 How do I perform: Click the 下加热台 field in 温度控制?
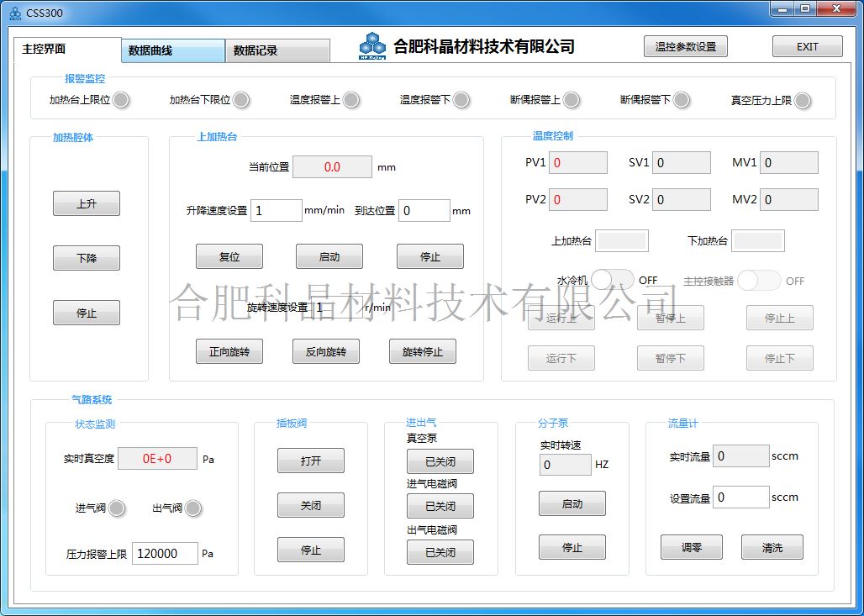pyautogui.click(x=757, y=241)
